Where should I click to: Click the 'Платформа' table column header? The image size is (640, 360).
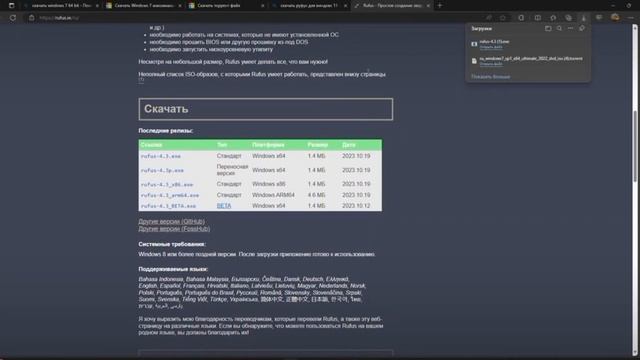pyautogui.click(x=268, y=145)
